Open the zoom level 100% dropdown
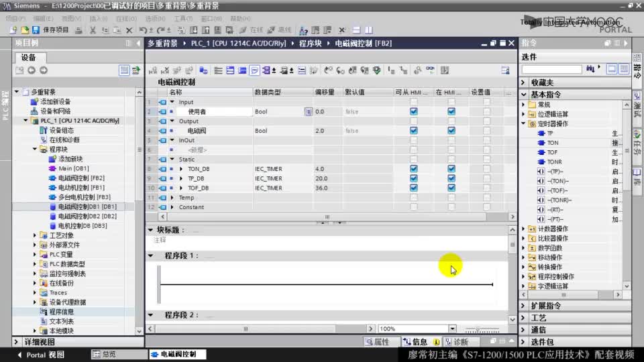 tap(452, 328)
